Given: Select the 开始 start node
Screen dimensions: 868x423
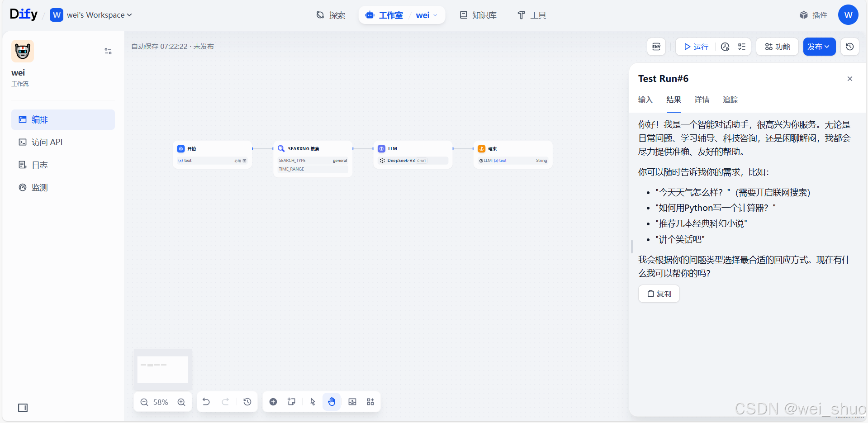Looking at the screenshot, I should [212, 154].
